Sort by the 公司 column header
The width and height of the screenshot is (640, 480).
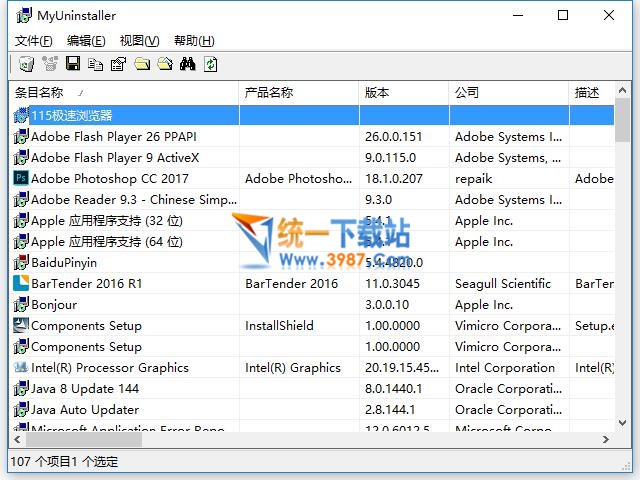[x=509, y=93]
